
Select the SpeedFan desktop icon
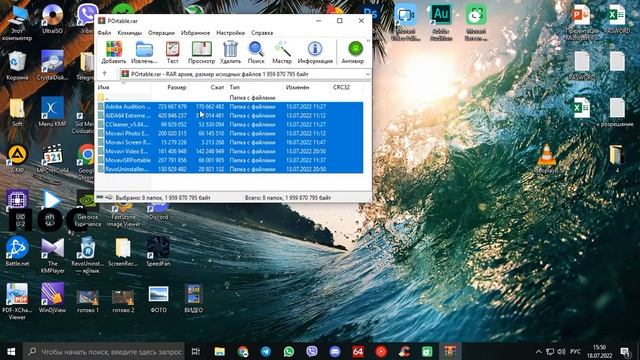click(x=158, y=251)
